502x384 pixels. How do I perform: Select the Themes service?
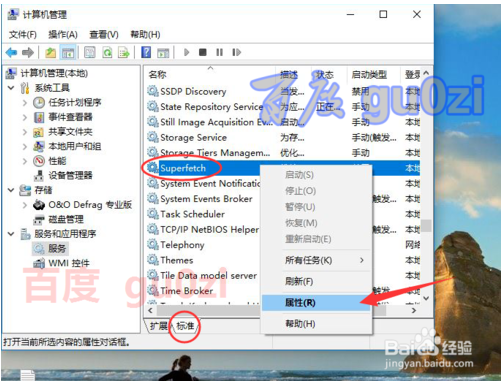pyautogui.click(x=177, y=260)
